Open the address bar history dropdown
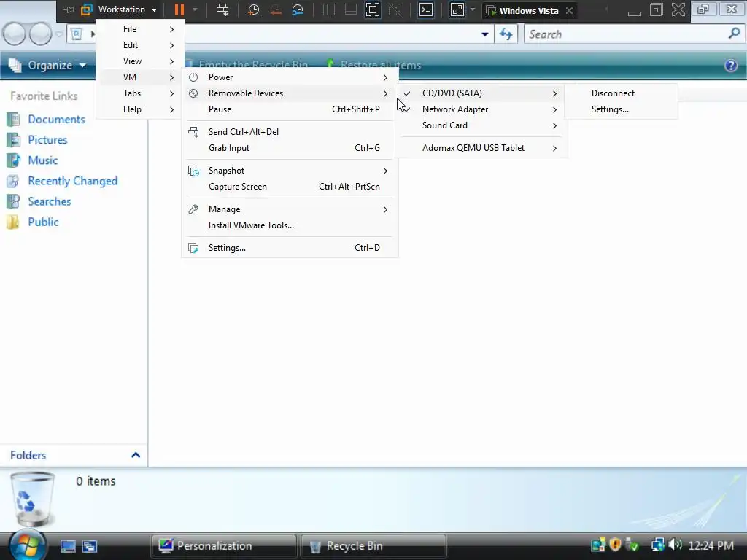The height and width of the screenshot is (560, 747). (484, 34)
